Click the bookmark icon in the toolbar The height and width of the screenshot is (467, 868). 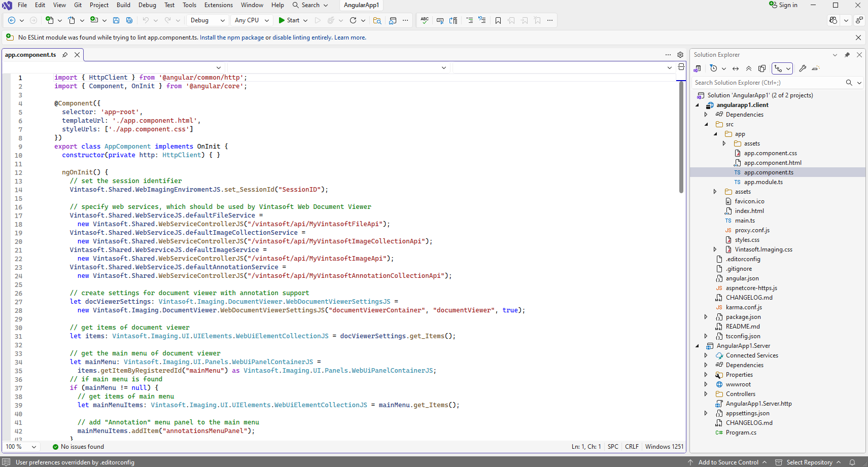[498, 20]
